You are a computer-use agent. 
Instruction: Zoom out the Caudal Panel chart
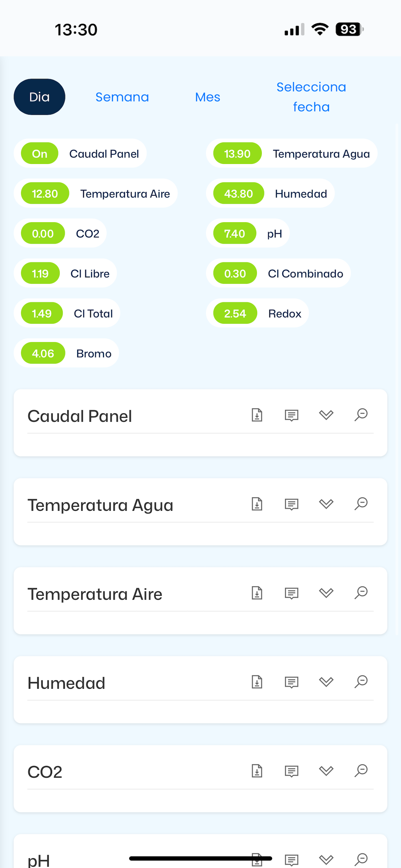(361, 415)
